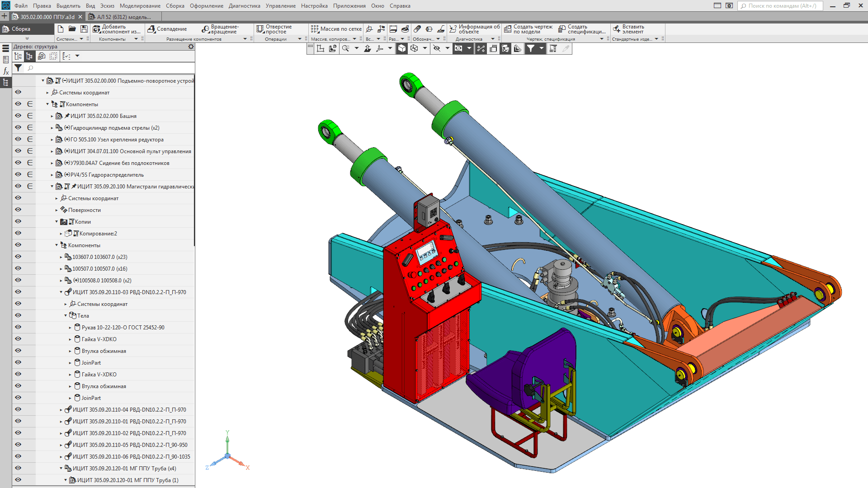Viewport: 868px width, 488px height.
Task: Click Добавить компонент из... tool
Action: [117, 29]
